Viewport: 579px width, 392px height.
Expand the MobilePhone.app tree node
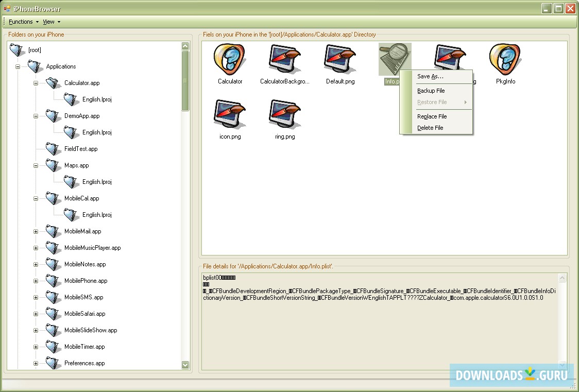[36, 281]
